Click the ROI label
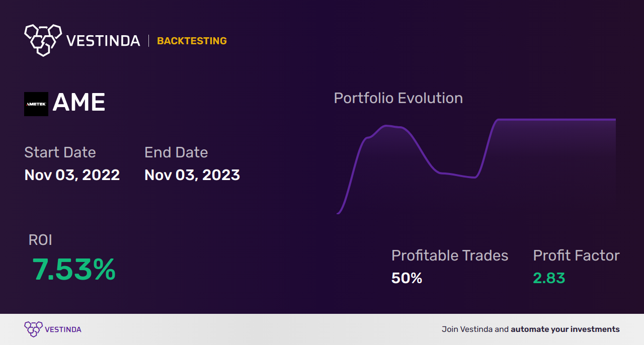644x345 pixels. point(40,240)
